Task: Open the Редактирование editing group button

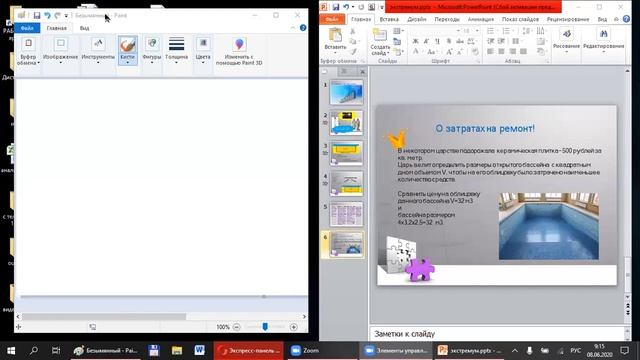Action: pyautogui.click(x=604, y=40)
